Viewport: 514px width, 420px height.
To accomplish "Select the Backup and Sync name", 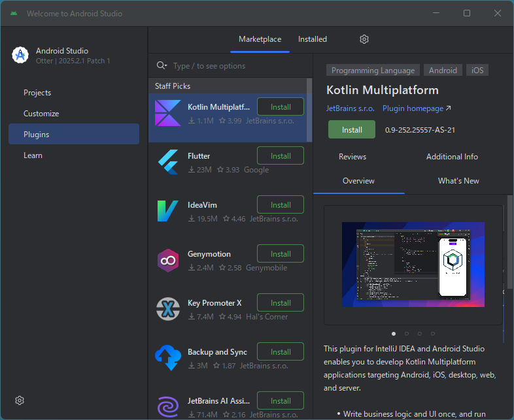I will 217,352.
